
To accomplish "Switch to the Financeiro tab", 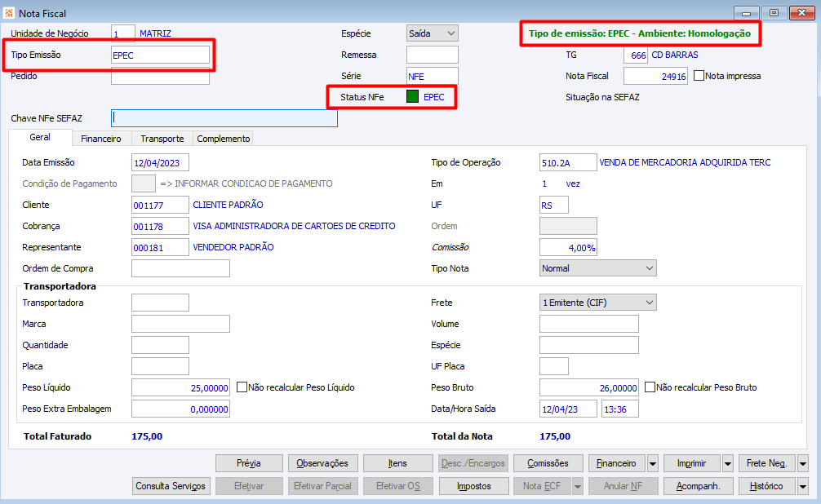I will point(101,139).
